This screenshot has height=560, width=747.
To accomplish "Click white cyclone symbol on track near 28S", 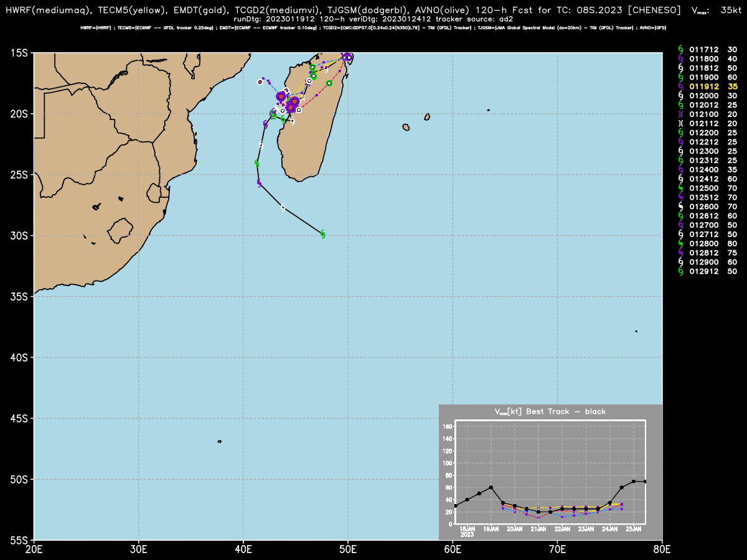I will 283,207.
